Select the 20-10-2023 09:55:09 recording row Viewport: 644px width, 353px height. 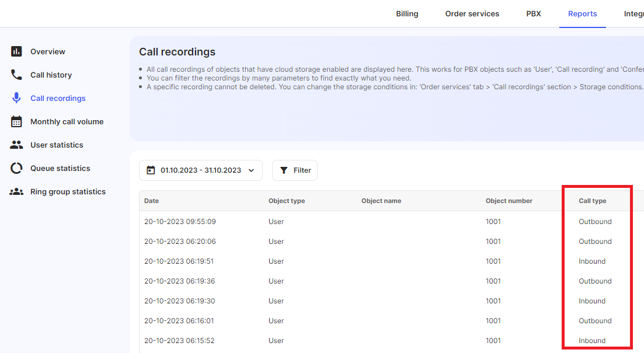click(x=391, y=222)
